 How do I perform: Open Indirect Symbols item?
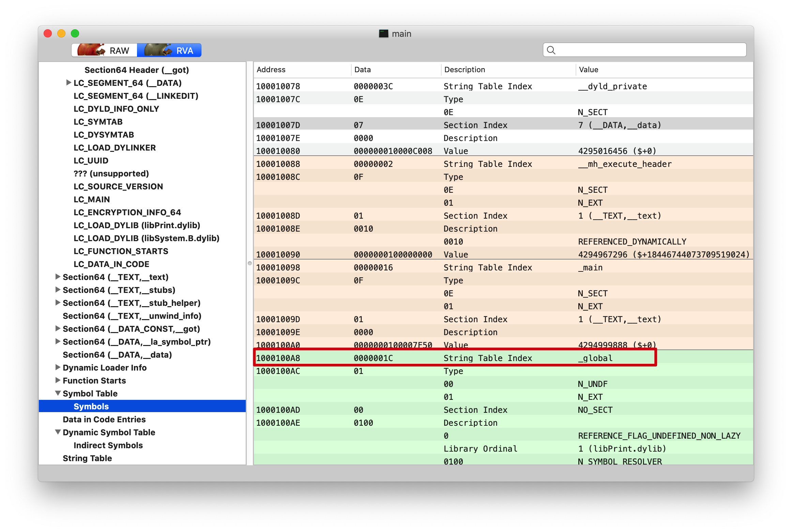tap(108, 445)
